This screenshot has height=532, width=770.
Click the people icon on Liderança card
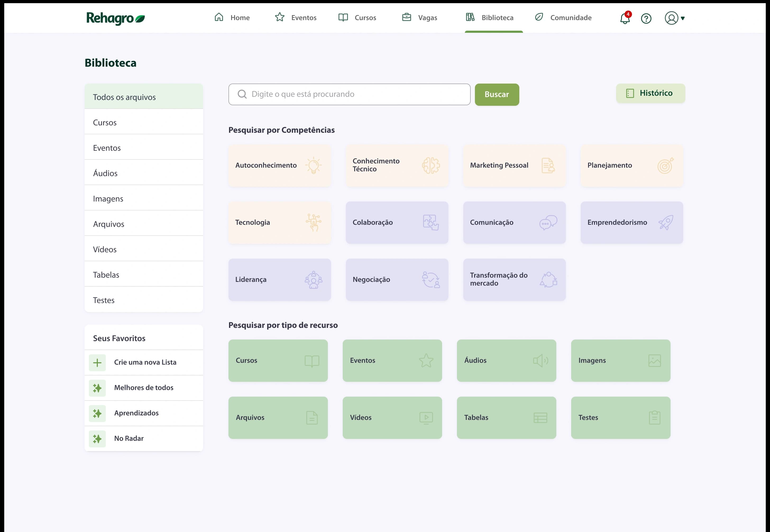[x=313, y=280]
